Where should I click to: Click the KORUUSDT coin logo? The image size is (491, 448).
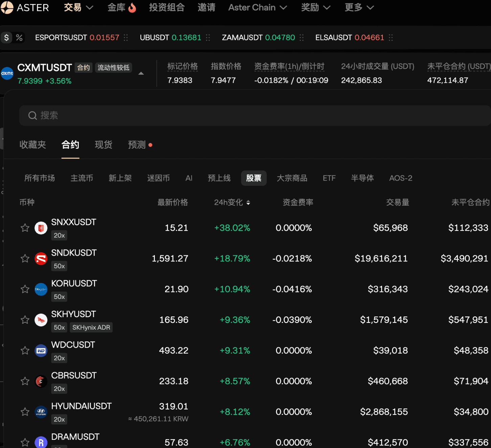coord(41,289)
